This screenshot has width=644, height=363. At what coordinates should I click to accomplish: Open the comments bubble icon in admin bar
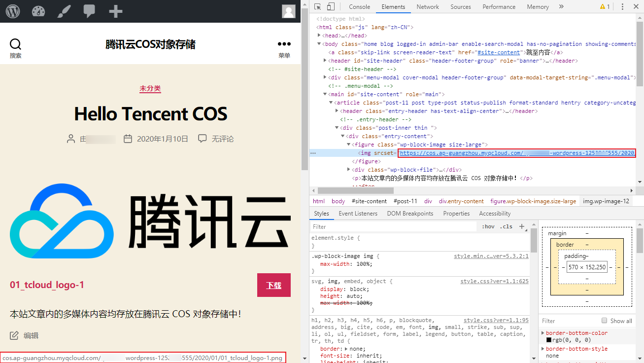89,11
